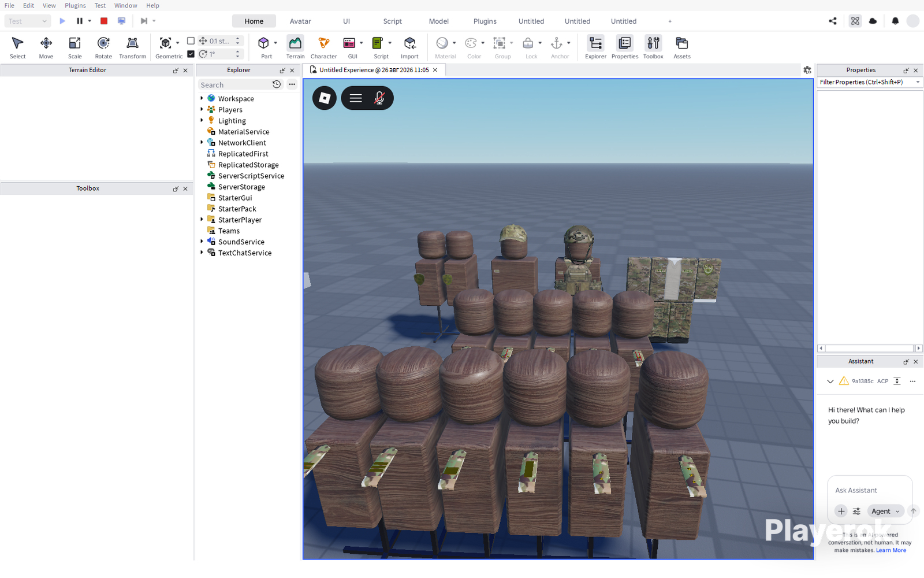This screenshot has height=578, width=924.
Task: Switch to the Script ribbon tab
Action: (x=393, y=21)
